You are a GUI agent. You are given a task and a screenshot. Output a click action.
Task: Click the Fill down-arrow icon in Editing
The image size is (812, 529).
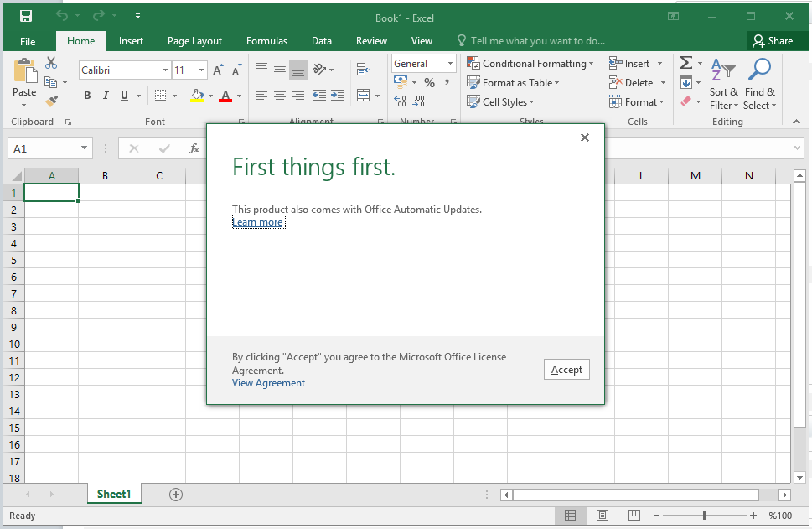click(x=685, y=82)
